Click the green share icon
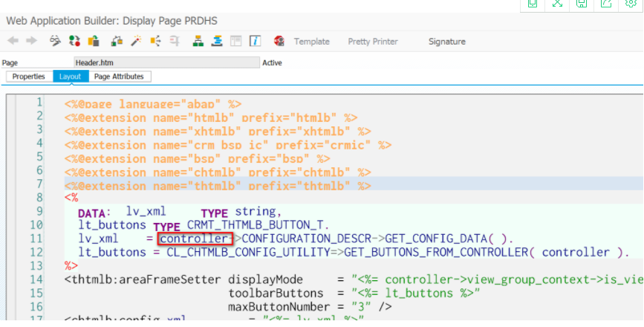This screenshot has height=327, width=644. [606, 3]
